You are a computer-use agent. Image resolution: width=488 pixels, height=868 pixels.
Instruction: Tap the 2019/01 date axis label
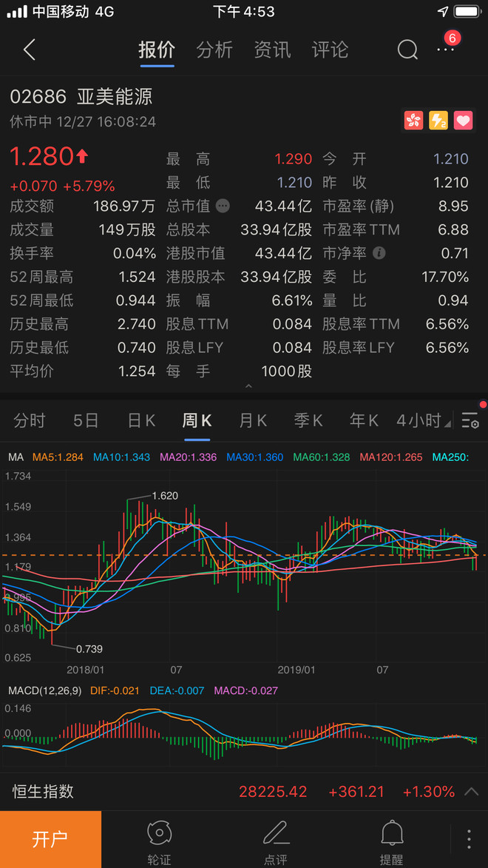pos(296,669)
